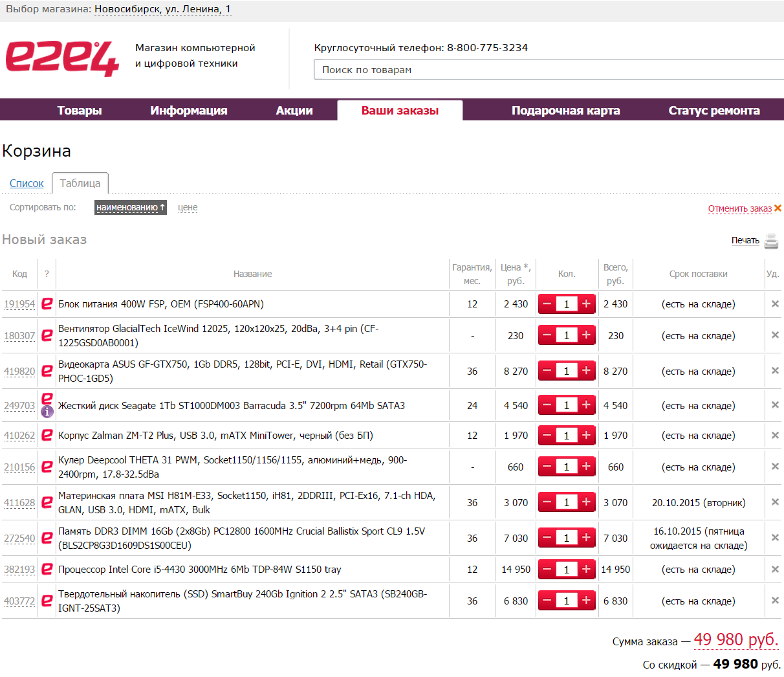The image size is (784, 677).
Task: Select the Таблица view tab
Action: coord(80,183)
